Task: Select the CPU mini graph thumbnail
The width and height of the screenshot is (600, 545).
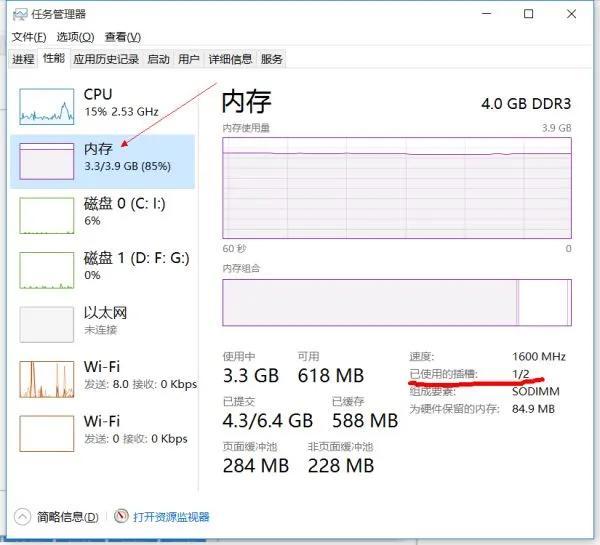Action: [47, 103]
